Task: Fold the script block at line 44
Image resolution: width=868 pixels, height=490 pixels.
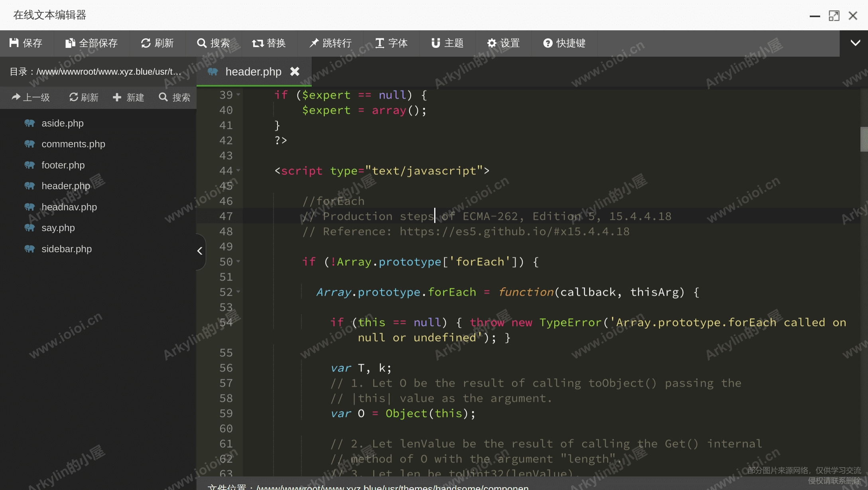Action: point(238,170)
